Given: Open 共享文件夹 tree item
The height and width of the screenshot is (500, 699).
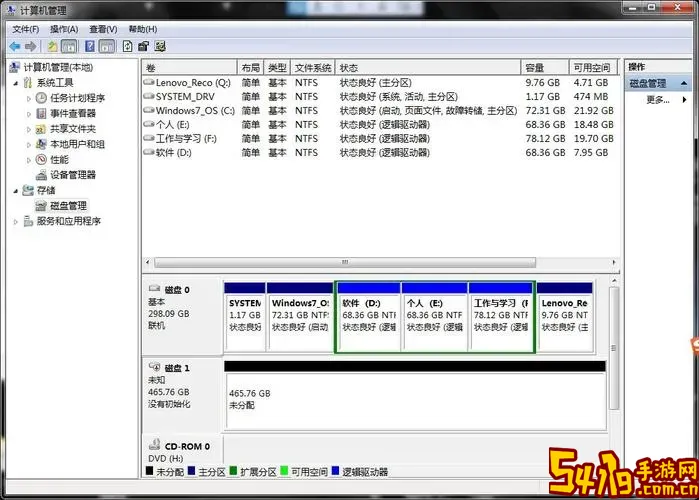Looking at the screenshot, I should click(x=73, y=129).
